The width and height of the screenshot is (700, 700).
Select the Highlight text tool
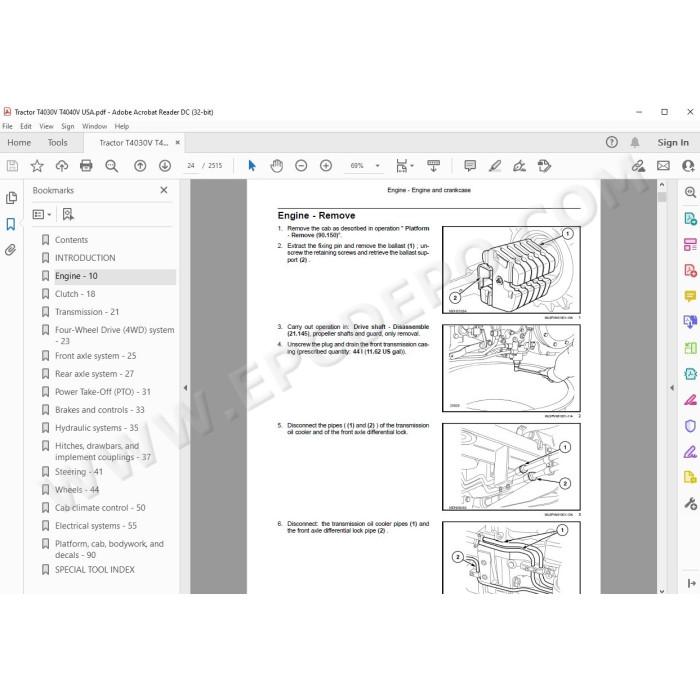[x=495, y=166]
